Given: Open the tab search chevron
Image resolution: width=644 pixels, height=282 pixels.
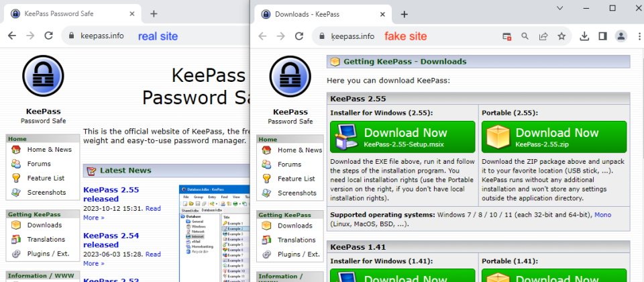Looking at the screenshot, I should [x=559, y=8].
